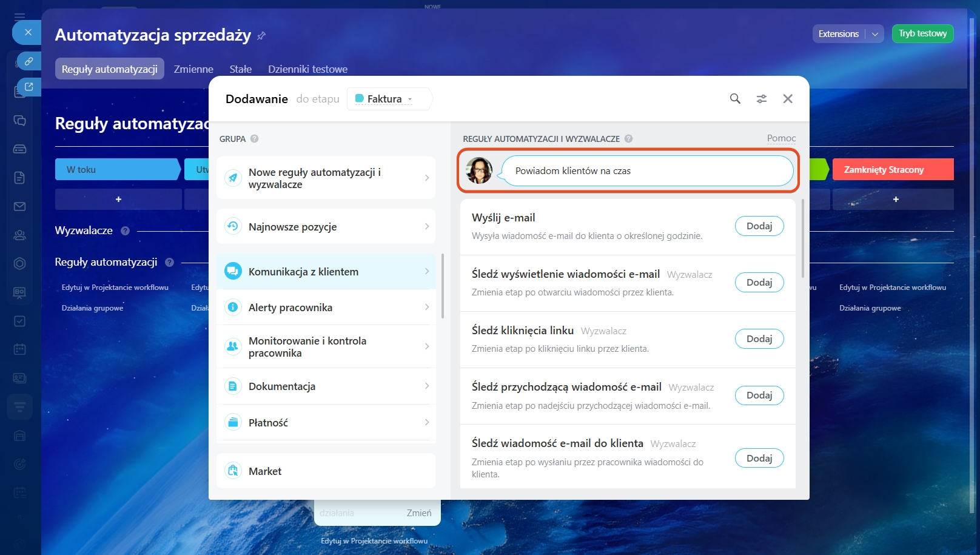Expand the Płatność group
Image resolution: width=980 pixels, height=555 pixels.
pos(326,422)
